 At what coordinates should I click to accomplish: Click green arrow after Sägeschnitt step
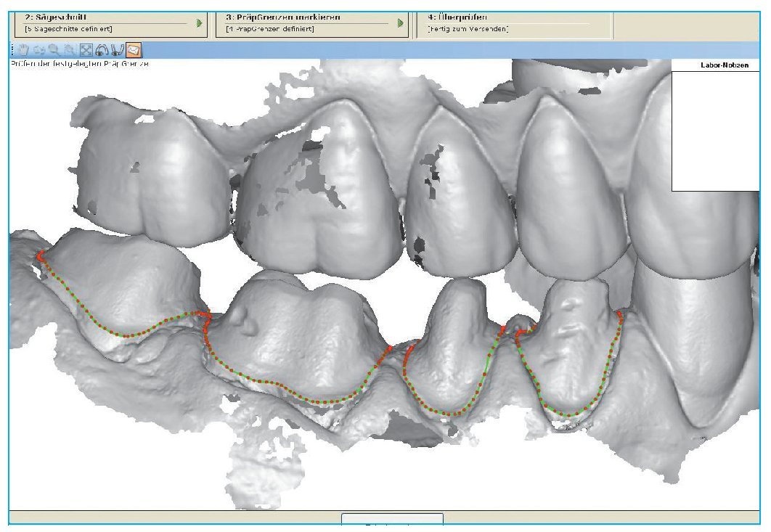click(199, 22)
